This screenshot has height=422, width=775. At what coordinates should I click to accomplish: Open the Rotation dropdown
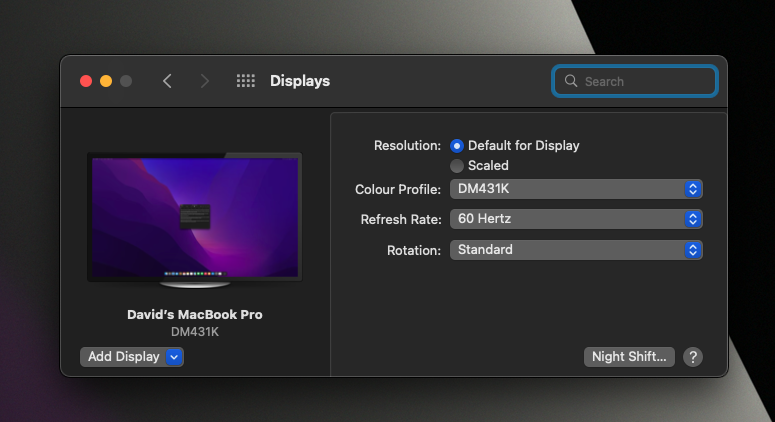coord(576,250)
